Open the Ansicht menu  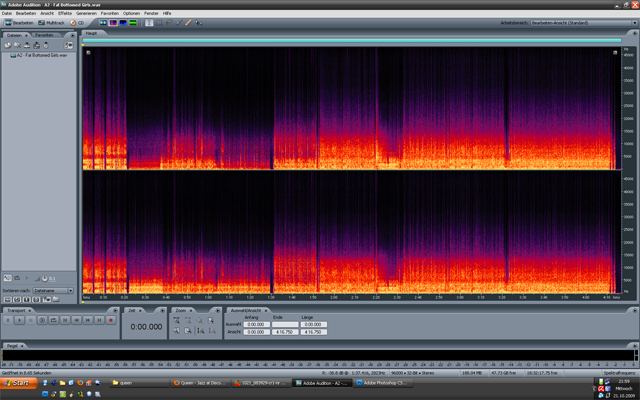[47, 13]
